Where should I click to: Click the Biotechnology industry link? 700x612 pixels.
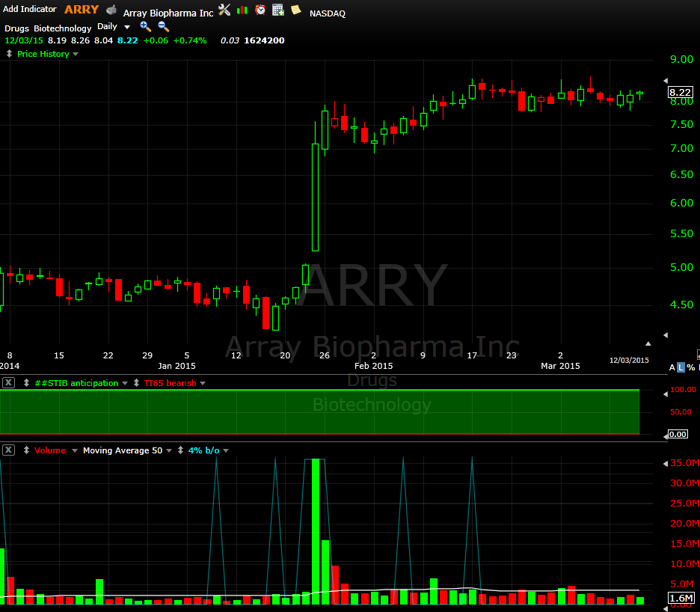click(63, 28)
